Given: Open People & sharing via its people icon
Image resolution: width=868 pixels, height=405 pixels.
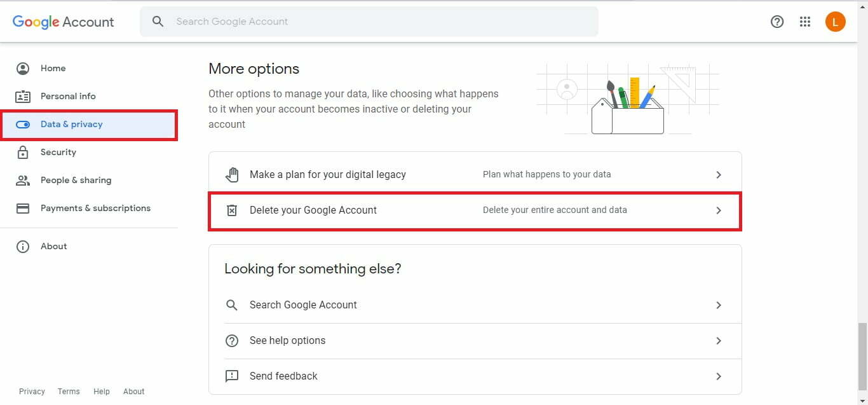Looking at the screenshot, I should pos(23,180).
